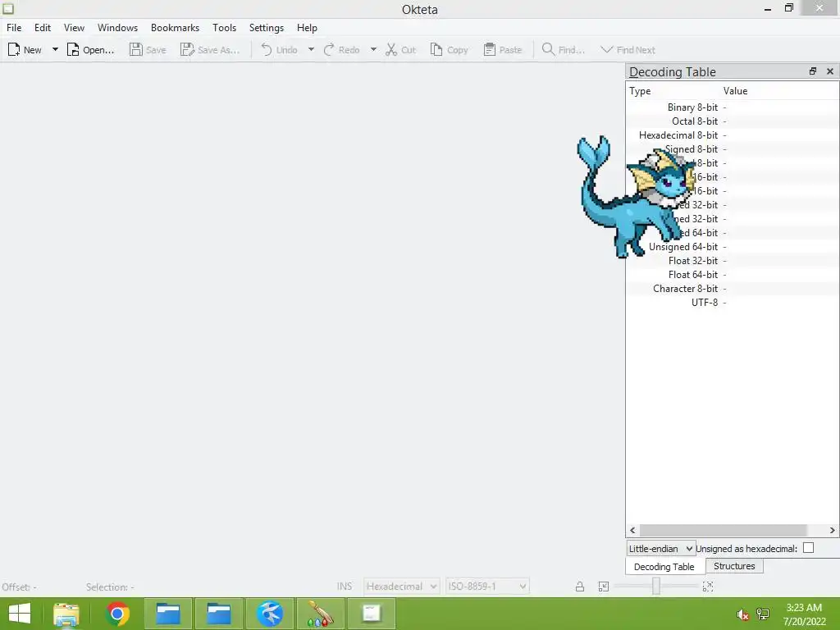Click the network tray icon
This screenshot has height=630, width=840.
(x=763, y=614)
